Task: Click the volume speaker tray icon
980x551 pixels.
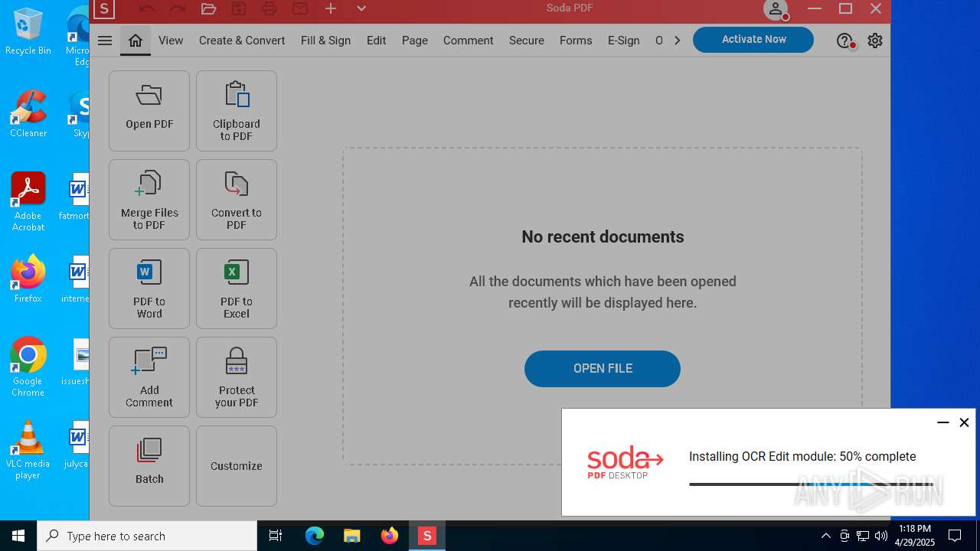Action: pyautogui.click(x=881, y=536)
